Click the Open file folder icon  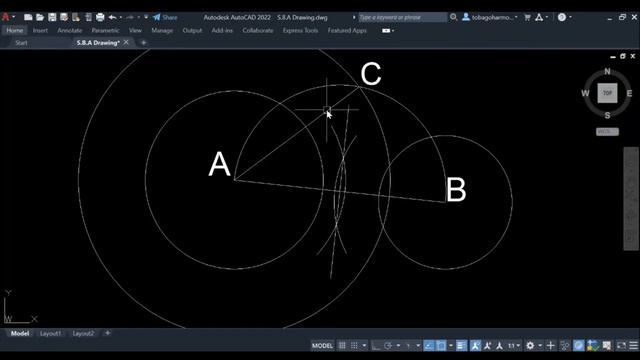click(40, 17)
